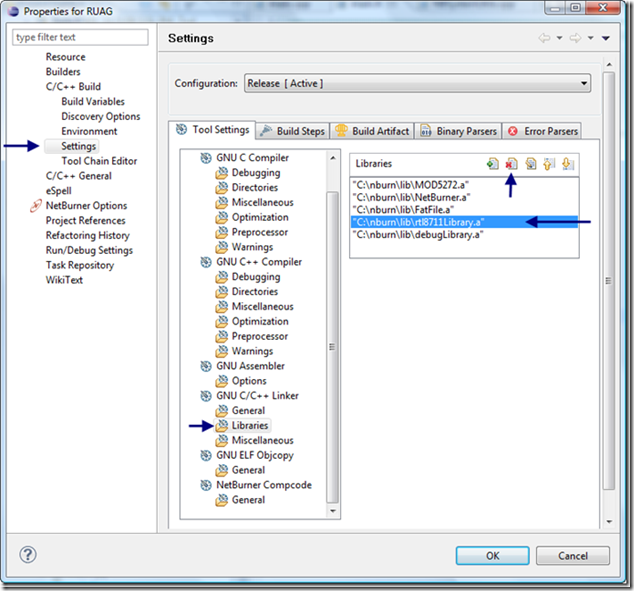Select Environment in the tree

tap(89, 131)
